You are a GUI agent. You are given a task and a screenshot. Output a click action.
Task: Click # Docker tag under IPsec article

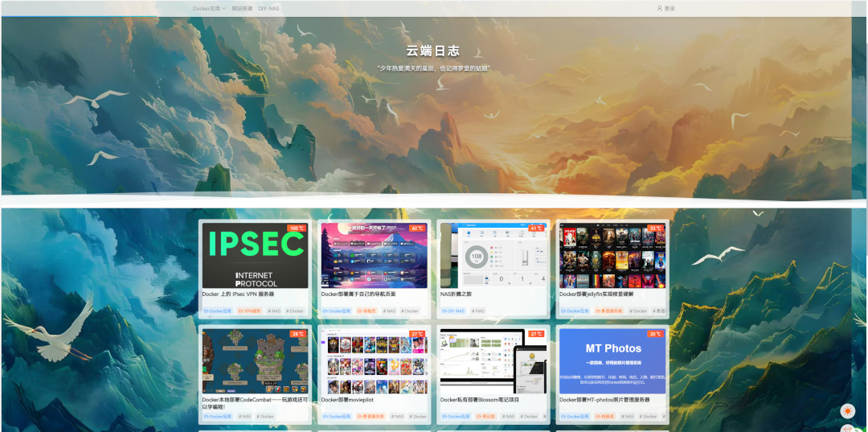coord(296,311)
